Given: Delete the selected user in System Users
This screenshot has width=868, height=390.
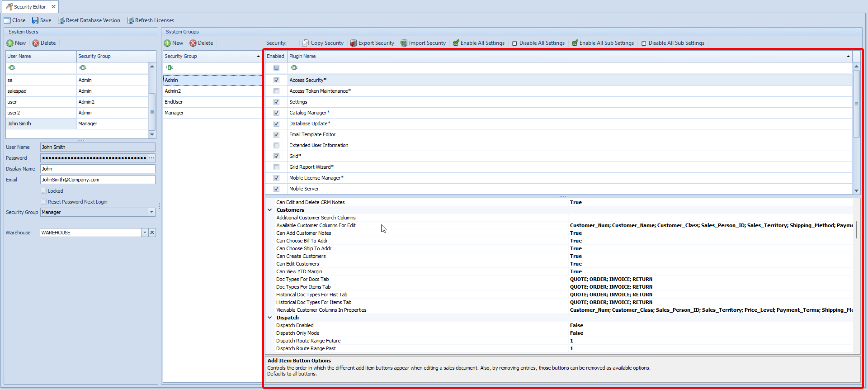Looking at the screenshot, I should (x=44, y=43).
